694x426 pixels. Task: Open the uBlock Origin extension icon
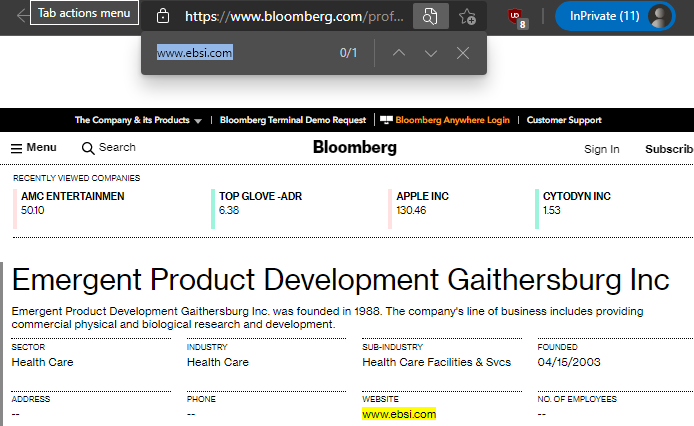[x=517, y=18]
